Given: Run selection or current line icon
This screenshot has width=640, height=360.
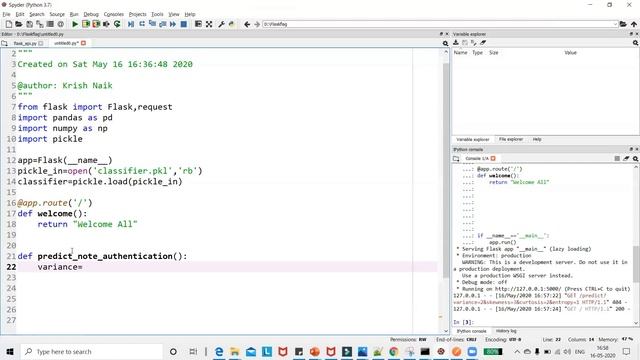Looking at the screenshot, I should click(x=106, y=24).
